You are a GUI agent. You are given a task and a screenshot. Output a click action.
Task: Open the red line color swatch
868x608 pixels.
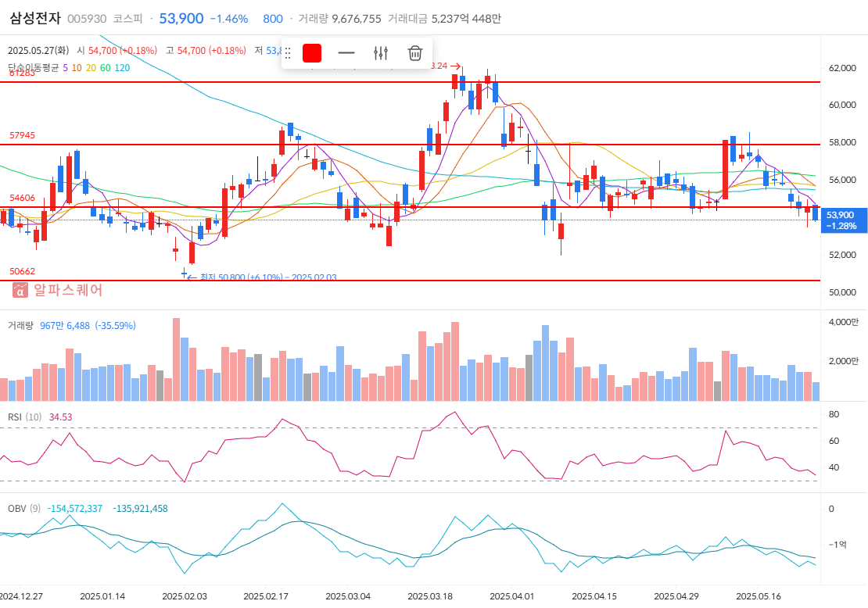(x=312, y=53)
